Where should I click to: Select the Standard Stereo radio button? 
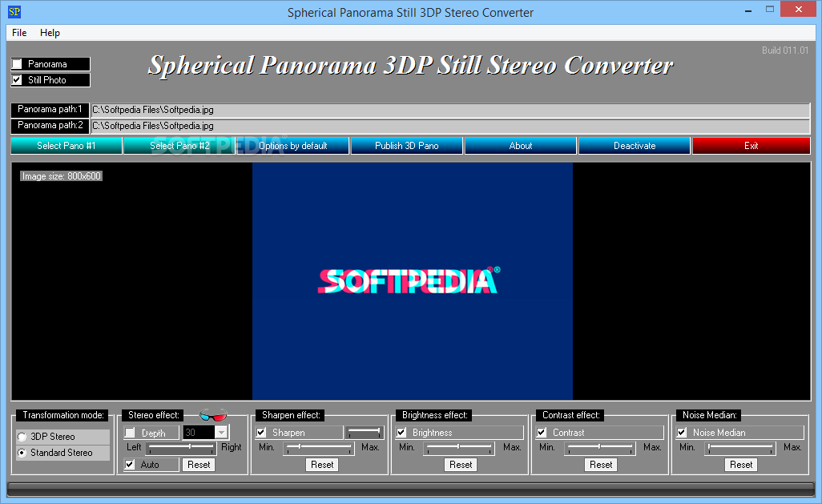pos(22,453)
